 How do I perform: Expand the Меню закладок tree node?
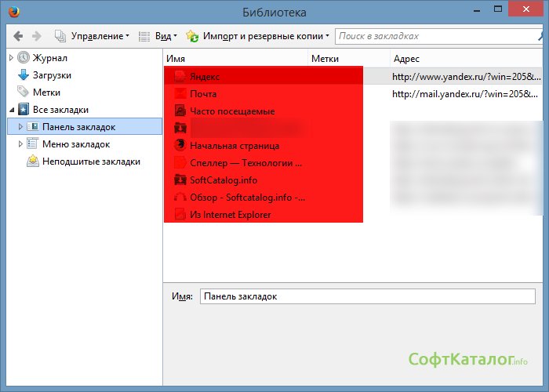(20, 144)
